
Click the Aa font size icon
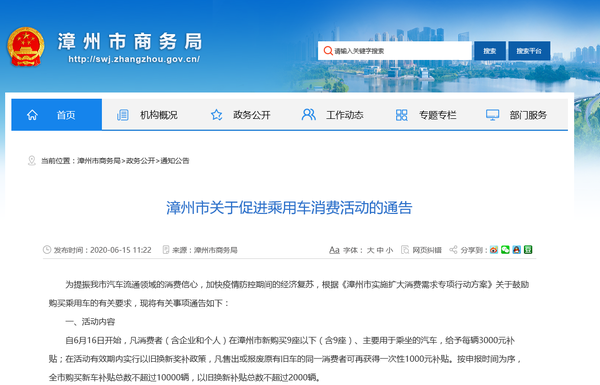tap(334, 250)
